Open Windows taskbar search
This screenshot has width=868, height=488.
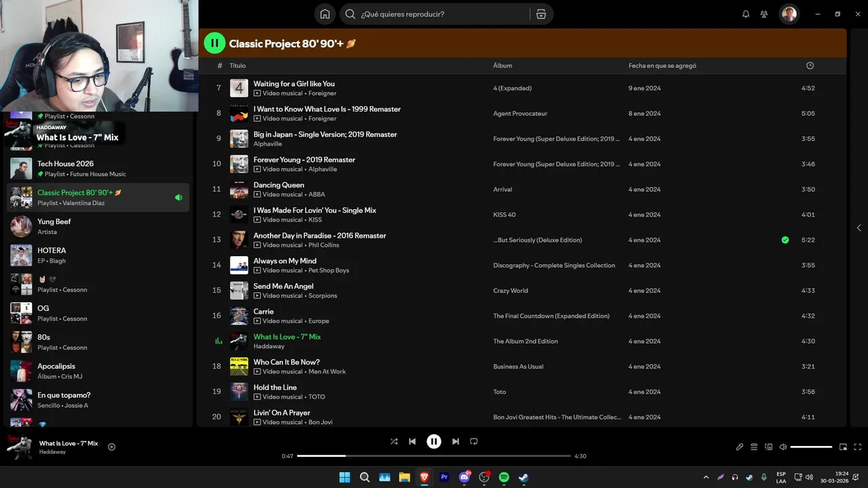(365, 477)
